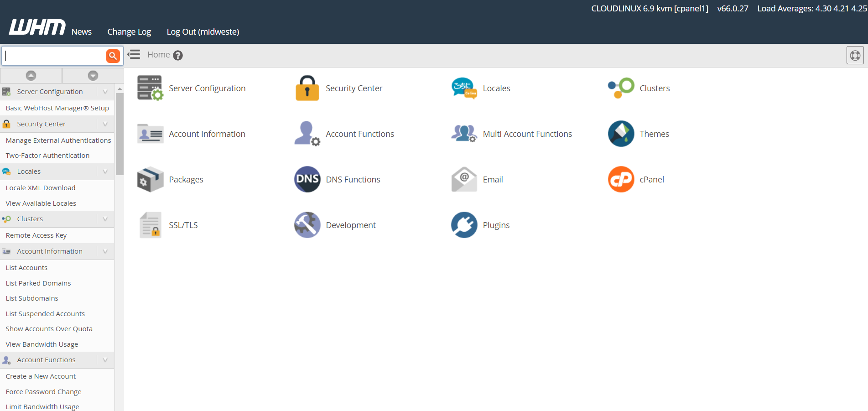
Task: Open Manage External Authentications
Action: point(57,140)
